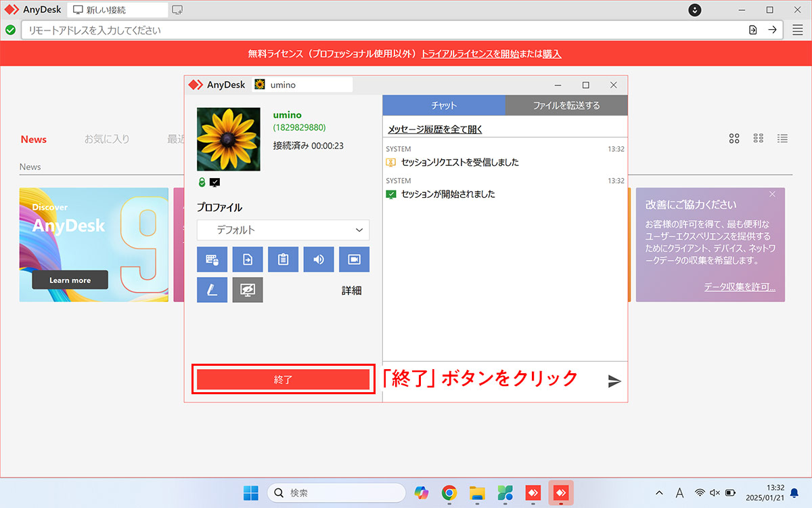Open メッセージ履歴を全て開く link
This screenshot has width=812, height=508.
tap(434, 129)
